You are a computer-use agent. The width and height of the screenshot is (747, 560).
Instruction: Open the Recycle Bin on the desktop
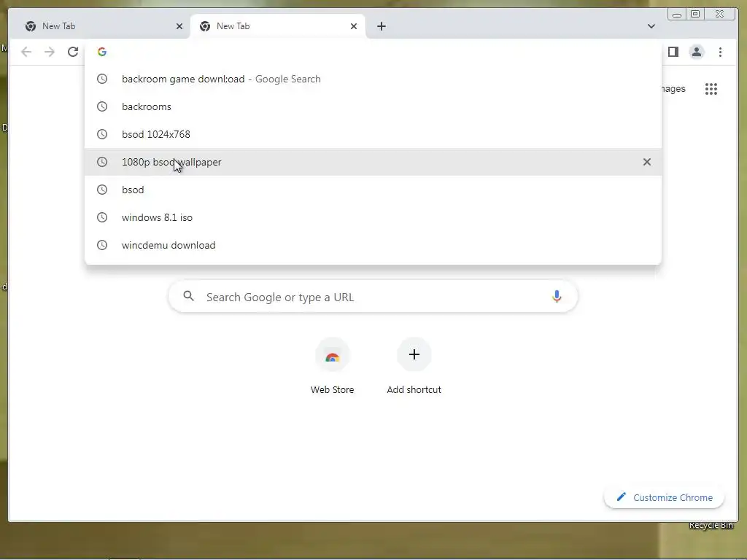coord(711,526)
